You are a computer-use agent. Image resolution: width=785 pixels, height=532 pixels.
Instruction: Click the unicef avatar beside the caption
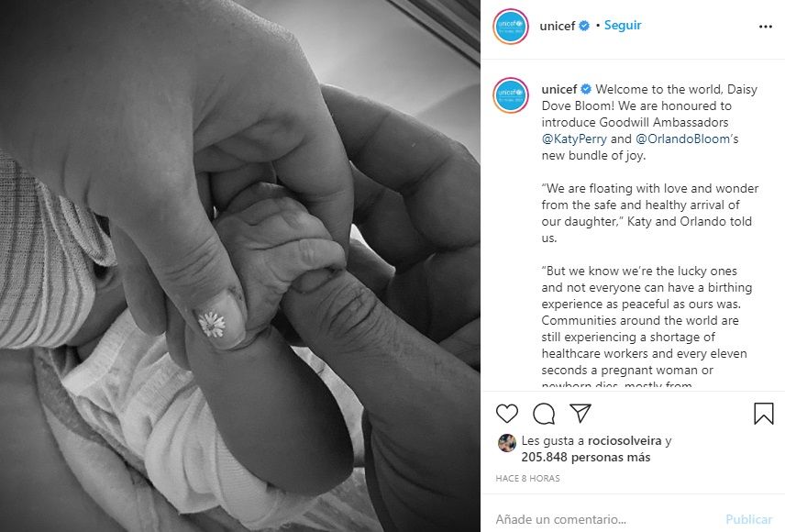511,95
